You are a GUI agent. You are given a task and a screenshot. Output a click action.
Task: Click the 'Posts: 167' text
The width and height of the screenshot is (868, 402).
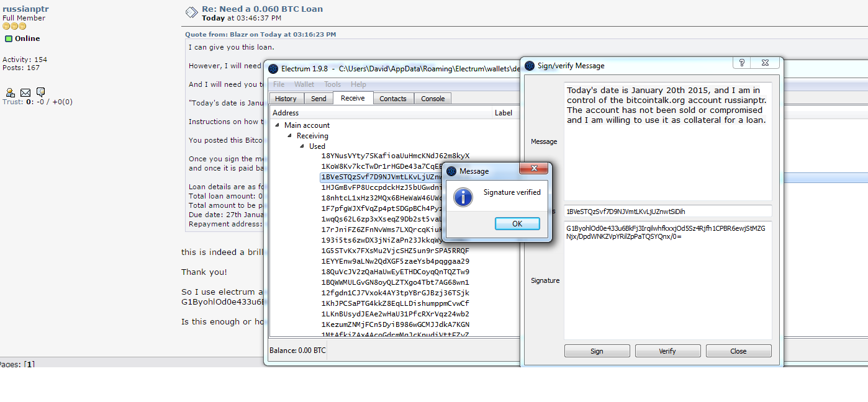[21, 68]
